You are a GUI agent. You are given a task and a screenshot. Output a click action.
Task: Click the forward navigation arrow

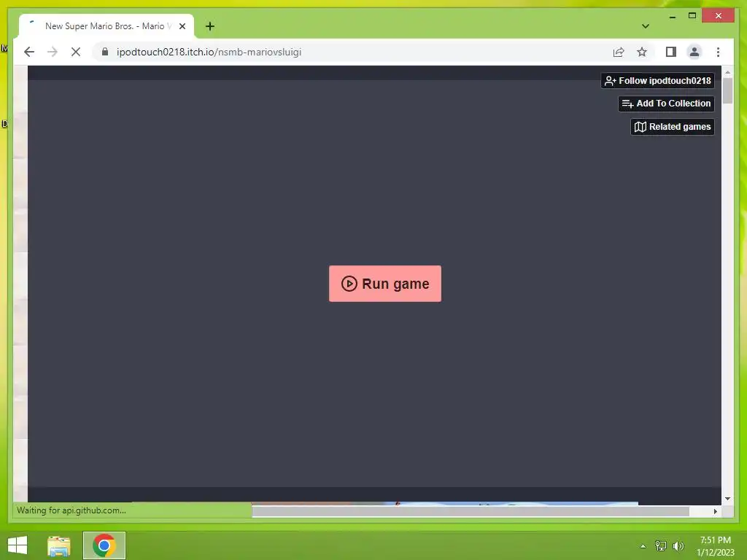(53, 52)
